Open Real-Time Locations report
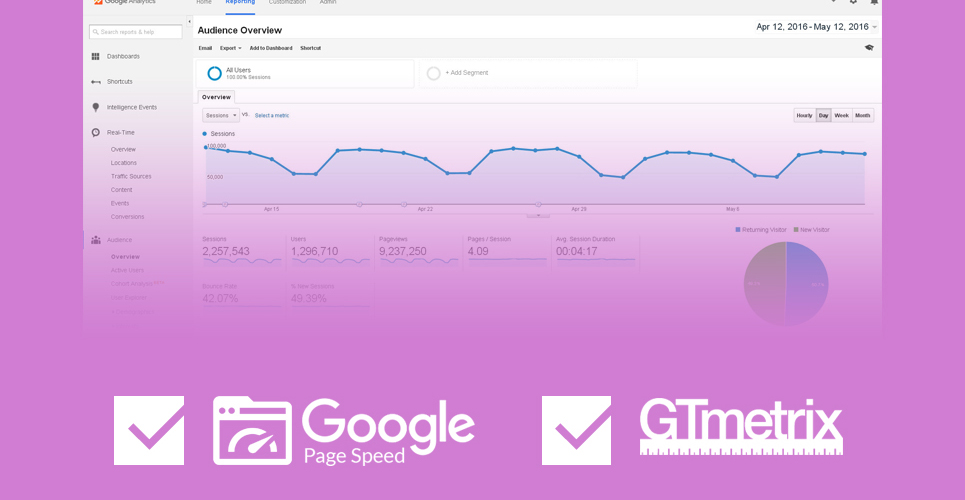This screenshot has width=965, height=500. pos(124,163)
